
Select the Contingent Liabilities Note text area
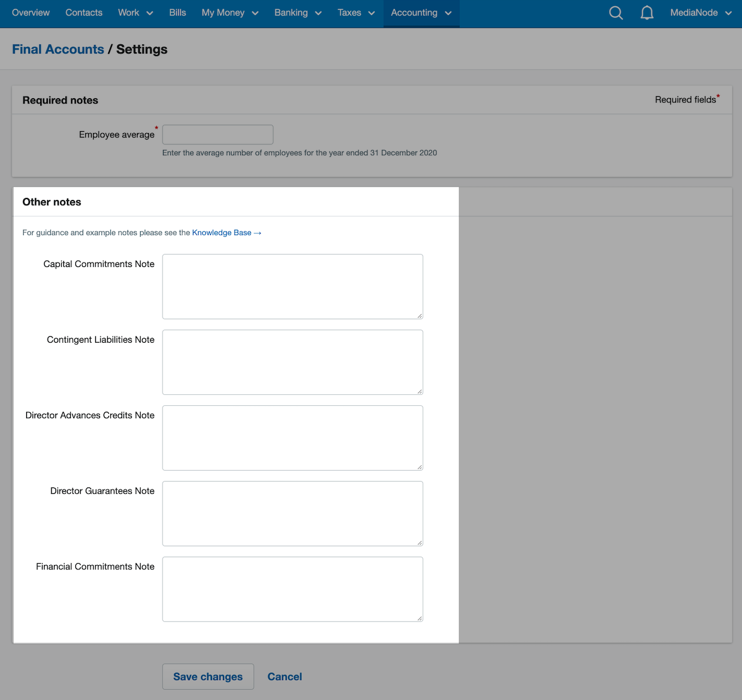click(292, 362)
